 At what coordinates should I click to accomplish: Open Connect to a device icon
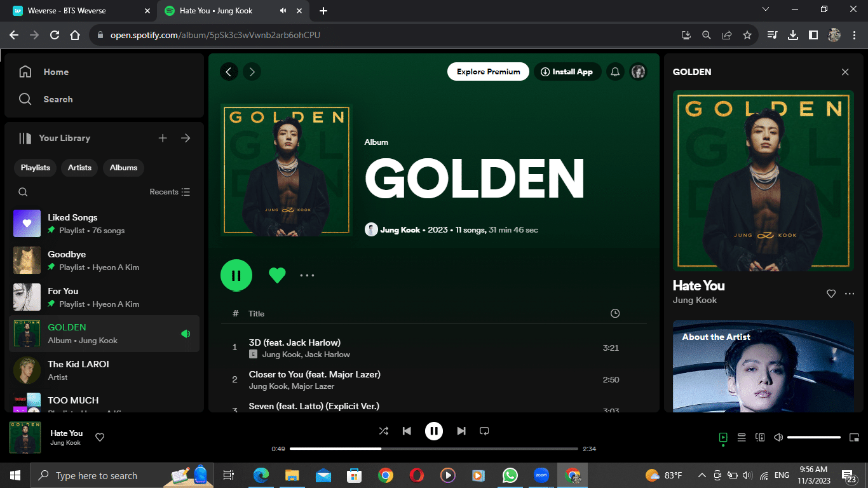(759, 437)
